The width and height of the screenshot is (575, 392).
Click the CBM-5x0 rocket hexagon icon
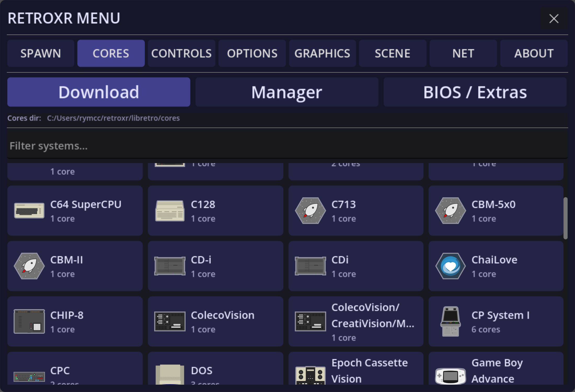click(450, 211)
